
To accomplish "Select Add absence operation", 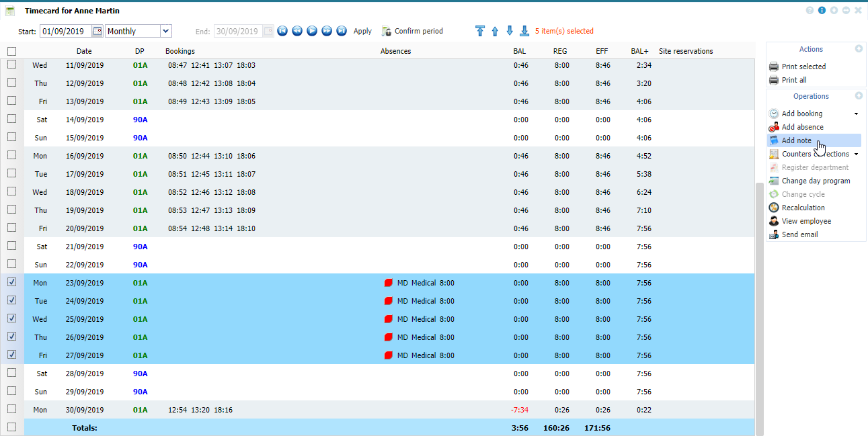I will click(x=802, y=127).
